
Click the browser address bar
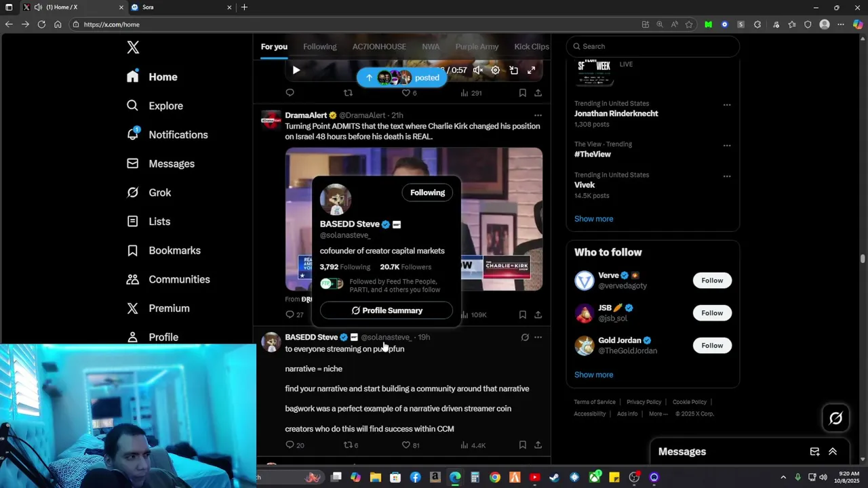[353, 24]
